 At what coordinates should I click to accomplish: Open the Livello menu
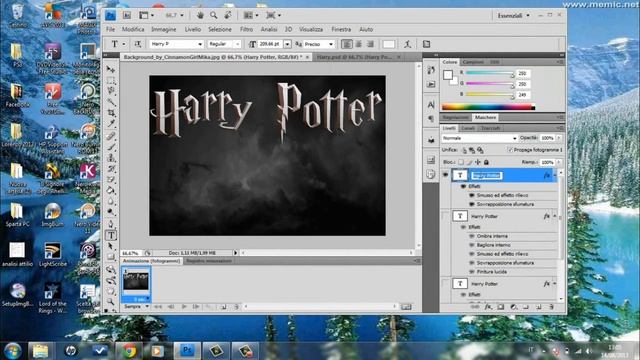point(193,29)
